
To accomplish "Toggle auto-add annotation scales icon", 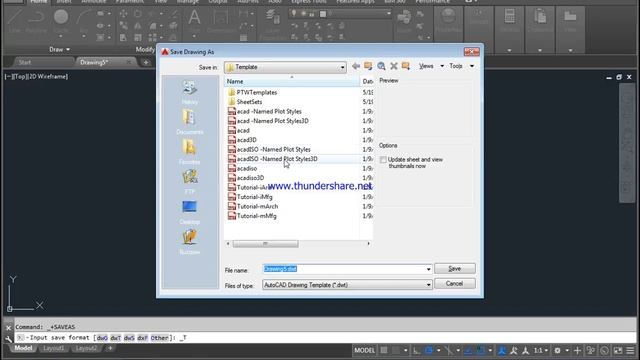I will coord(514,350).
